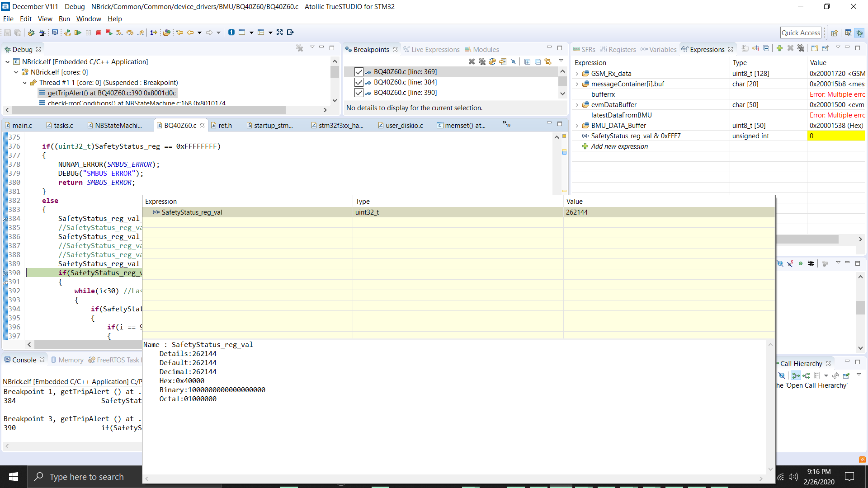Select SafetyStatus_reg_val row in hover popup
Viewport: 868px width, 488px height.
click(458, 212)
